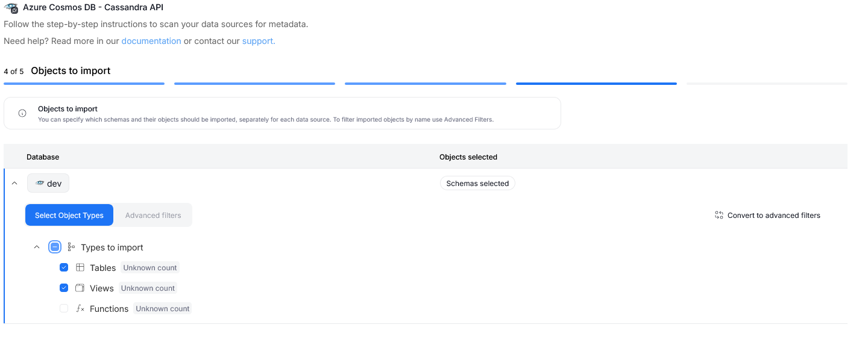The height and width of the screenshot is (360, 868).
Task: Click the current fourth step progress bar
Action: pyautogui.click(x=596, y=84)
